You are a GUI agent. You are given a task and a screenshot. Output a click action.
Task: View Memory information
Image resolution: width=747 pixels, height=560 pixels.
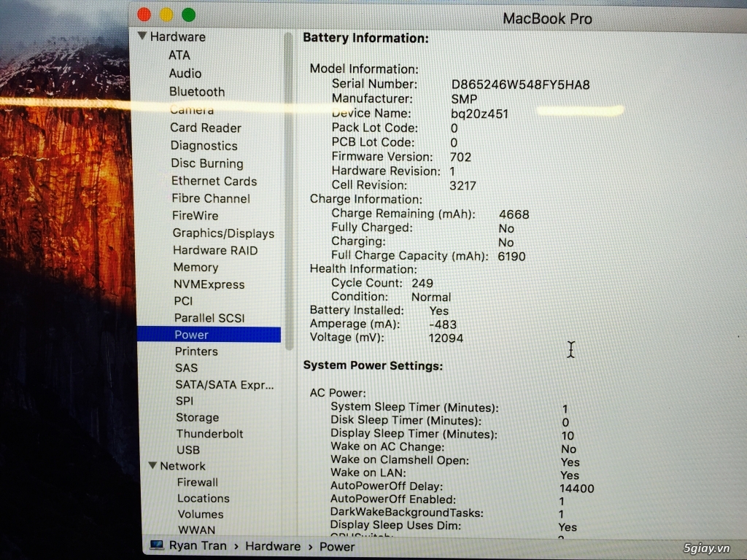(196, 268)
